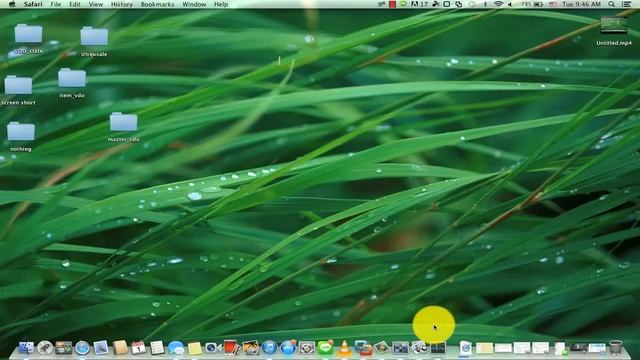Open Messages chat bubble icon in Dock

coord(176,348)
